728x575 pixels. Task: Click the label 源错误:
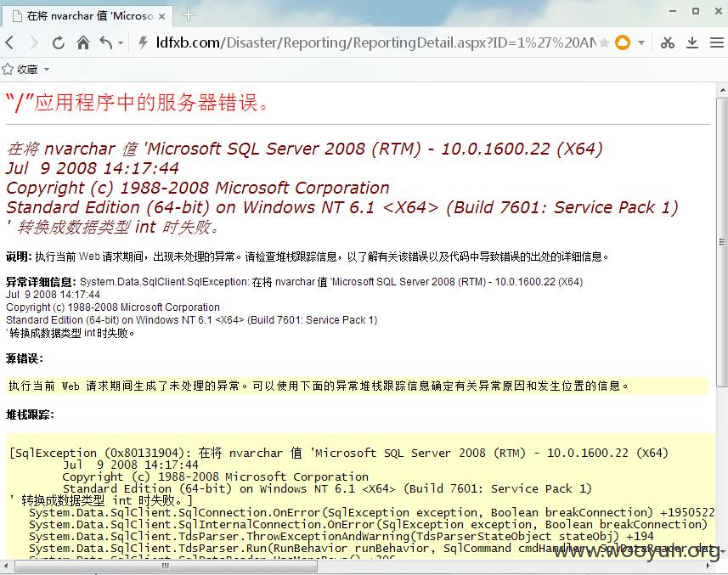(25, 358)
